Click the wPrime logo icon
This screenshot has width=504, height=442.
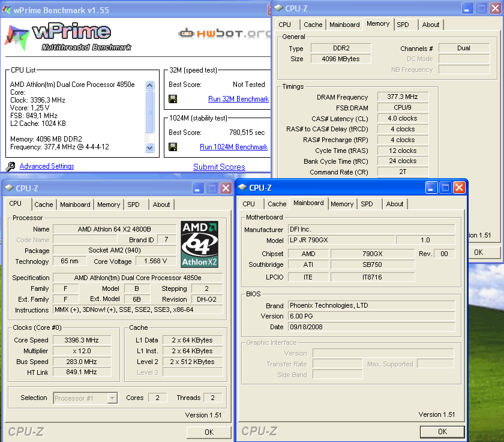(x=16, y=38)
